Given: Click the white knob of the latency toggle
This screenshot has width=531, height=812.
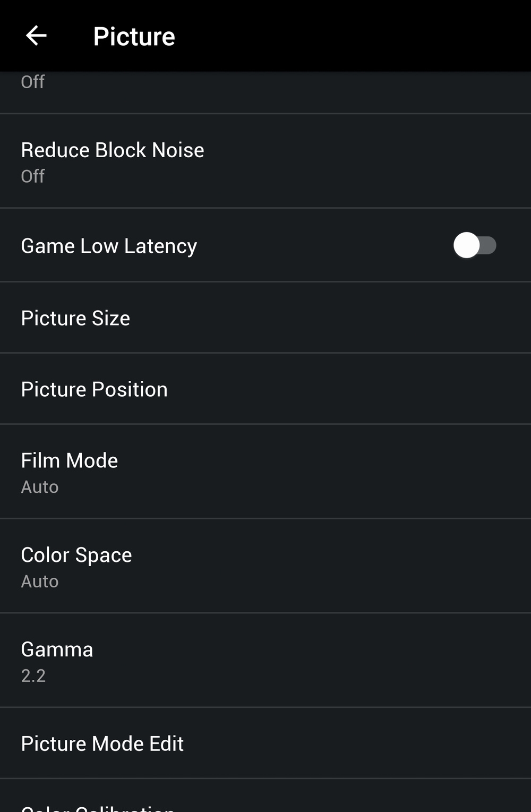Looking at the screenshot, I should (x=467, y=245).
